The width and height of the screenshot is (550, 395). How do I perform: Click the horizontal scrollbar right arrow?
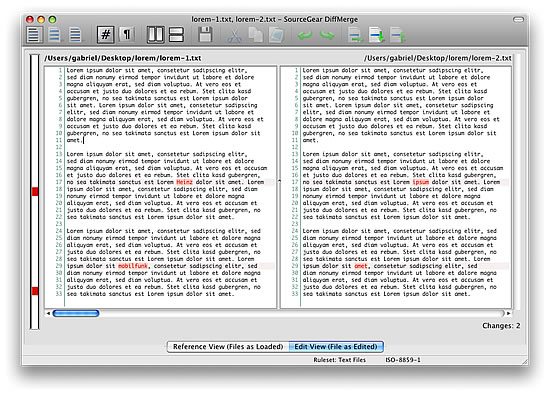(509, 313)
